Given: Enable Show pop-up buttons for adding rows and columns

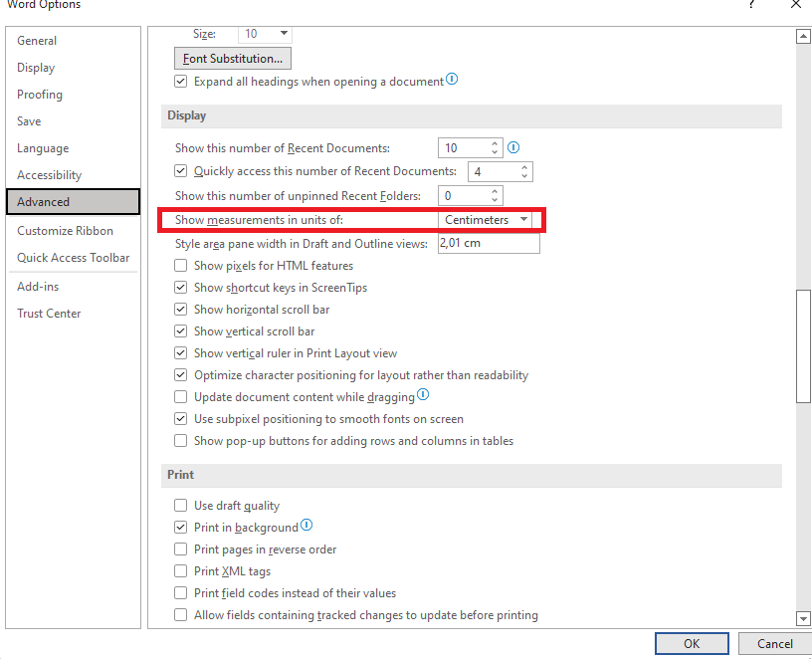Looking at the screenshot, I should click(x=180, y=441).
